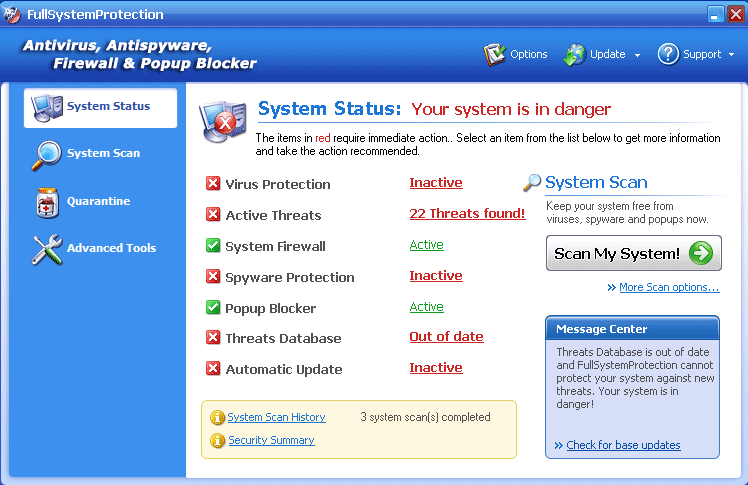
Task: Open More Scan options link
Action: (668, 288)
